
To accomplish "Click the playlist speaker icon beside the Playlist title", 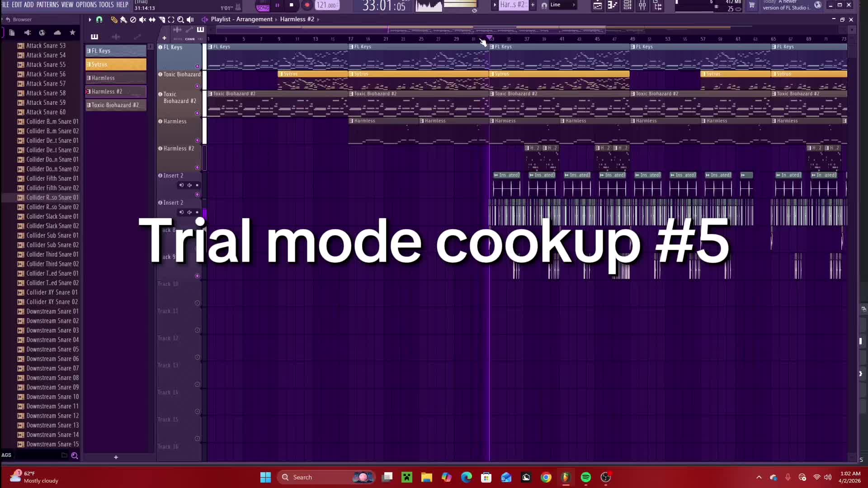I will [x=205, y=19].
